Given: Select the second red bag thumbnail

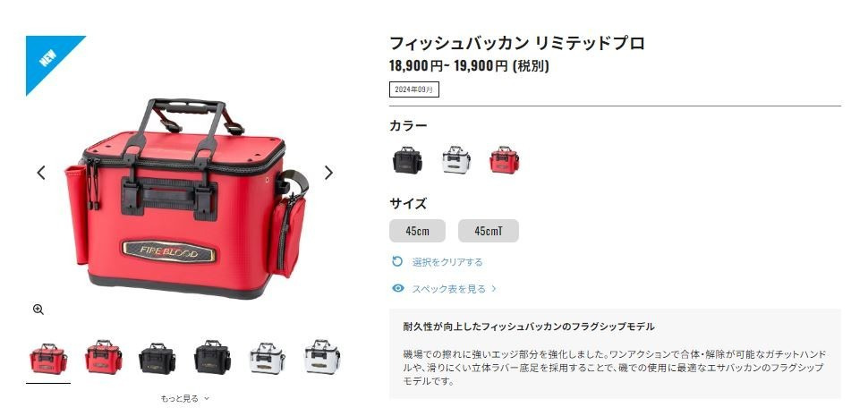Looking at the screenshot, I should (104, 358).
